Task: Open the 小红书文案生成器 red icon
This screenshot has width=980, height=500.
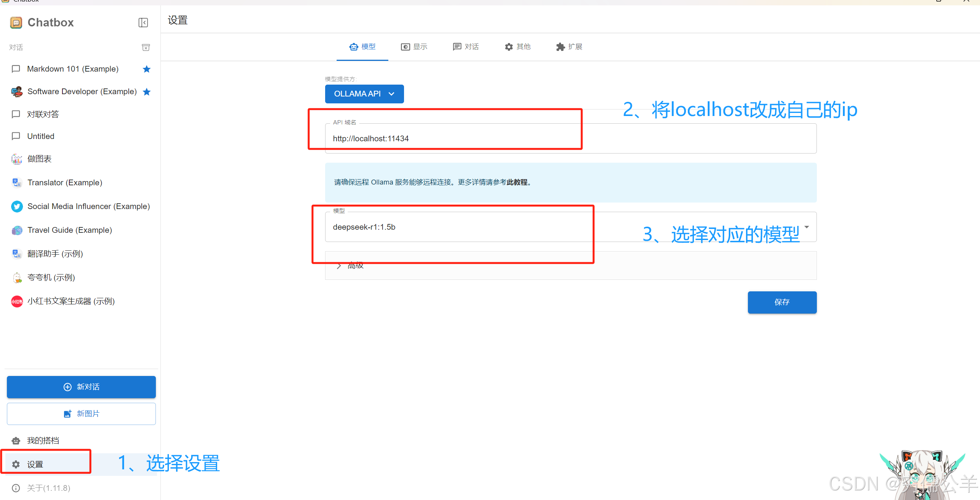Action: tap(16, 301)
